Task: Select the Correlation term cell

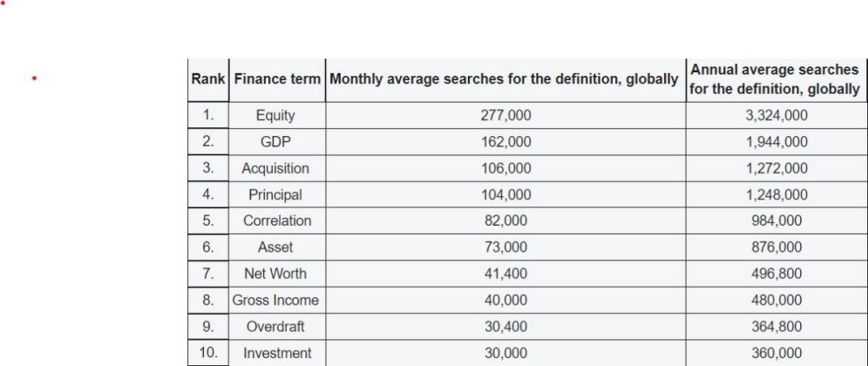Action: pyautogui.click(x=276, y=220)
